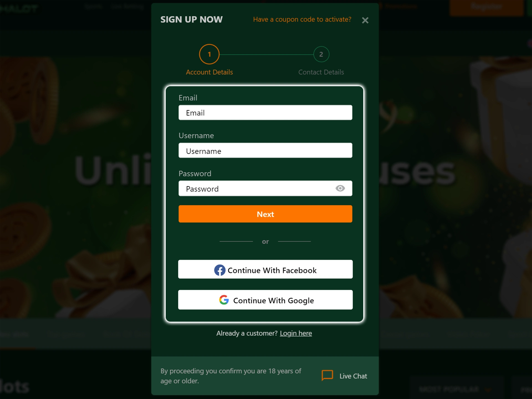Click the step 2 Contact Details circle
This screenshot has height=399, width=532.
point(321,54)
